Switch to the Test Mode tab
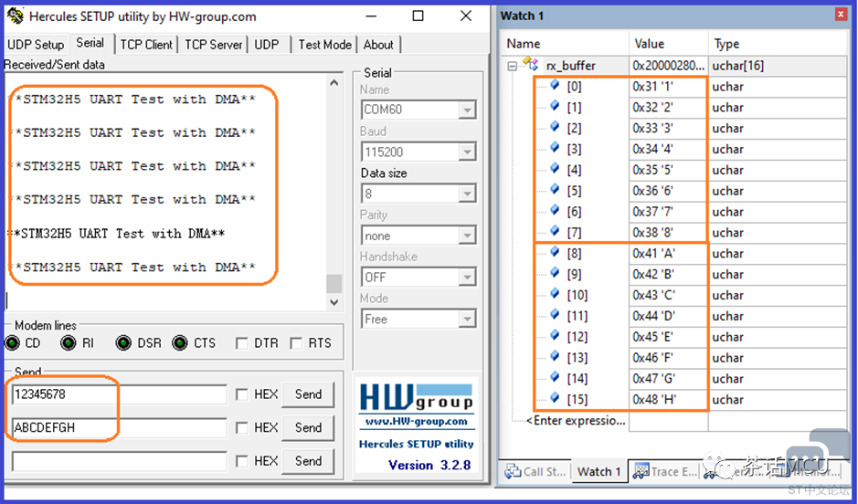Image resolution: width=858 pixels, height=504 pixels. (325, 45)
